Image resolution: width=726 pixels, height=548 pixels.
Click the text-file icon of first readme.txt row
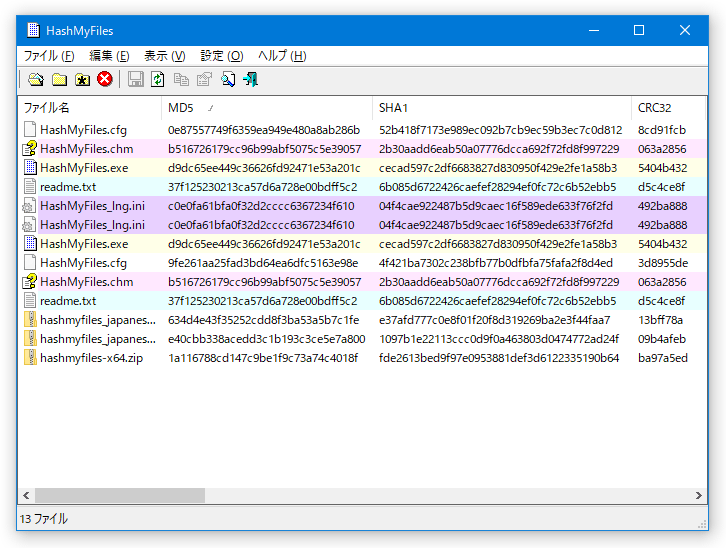[30, 187]
